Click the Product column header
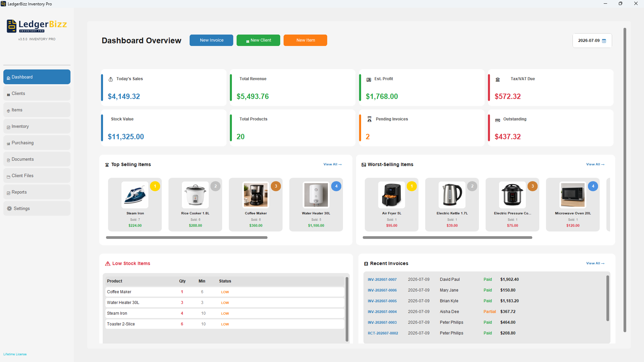 pos(115,281)
